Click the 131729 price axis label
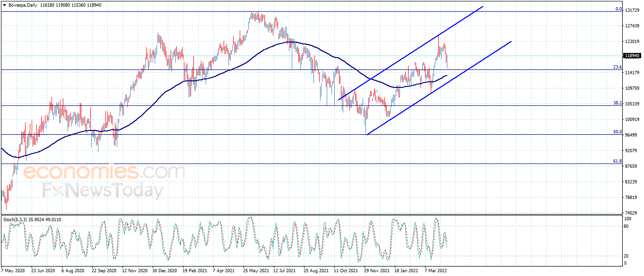Image resolution: width=644 pixels, height=276 pixels. tap(632, 10)
